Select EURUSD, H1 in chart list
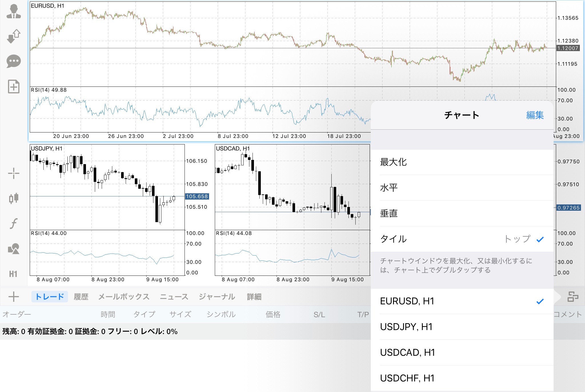 click(462, 301)
